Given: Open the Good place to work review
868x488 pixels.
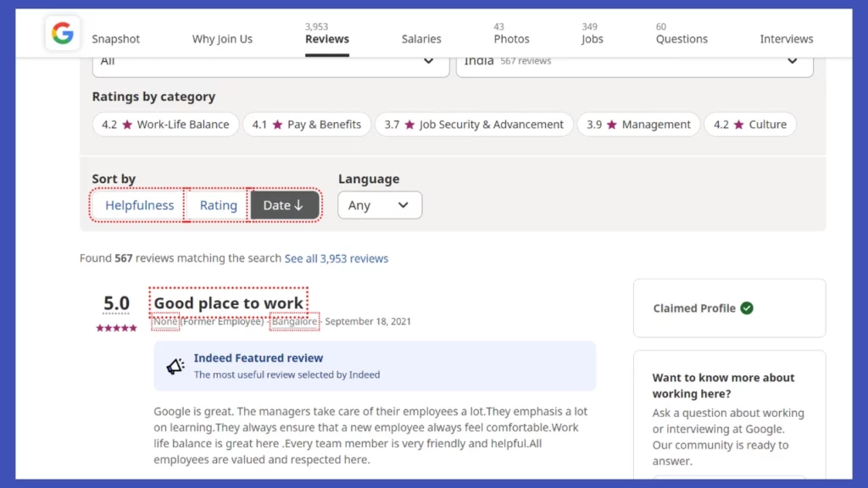Looking at the screenshot, I should pos(228,302).
